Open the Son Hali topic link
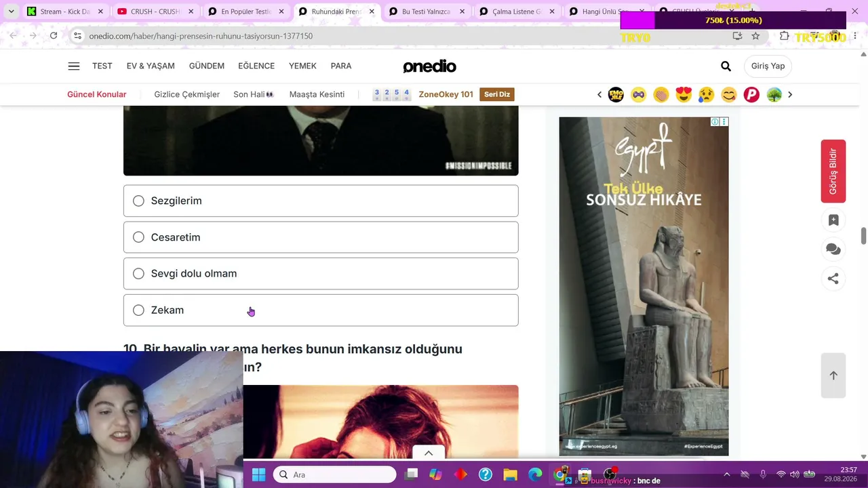 (x=254, y=94)
